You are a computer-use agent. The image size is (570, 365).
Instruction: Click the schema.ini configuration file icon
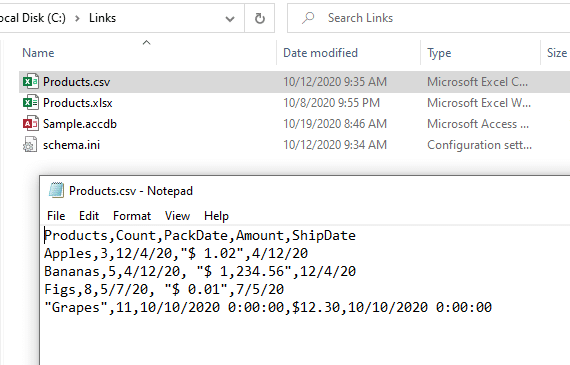30,145
